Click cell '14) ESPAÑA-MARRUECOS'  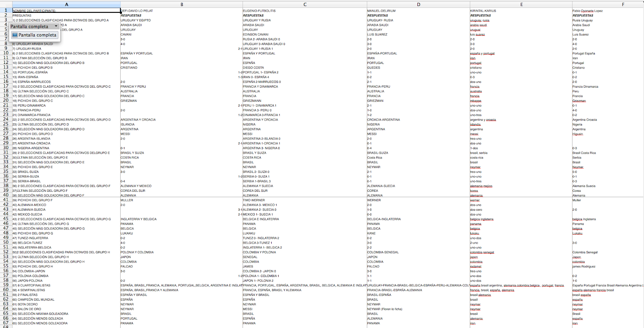32,82
